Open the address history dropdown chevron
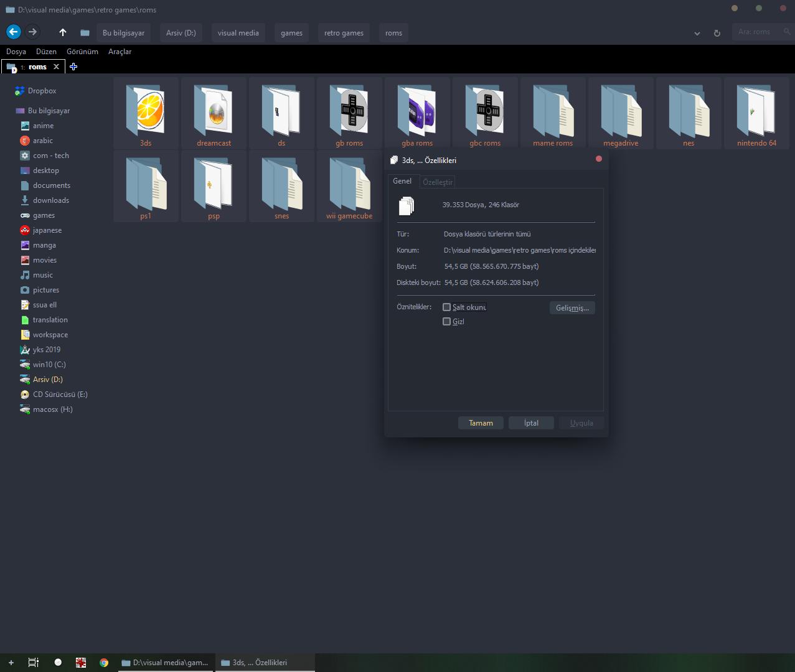795x672 pixels. pyautogui.click(x=697, y=33)
